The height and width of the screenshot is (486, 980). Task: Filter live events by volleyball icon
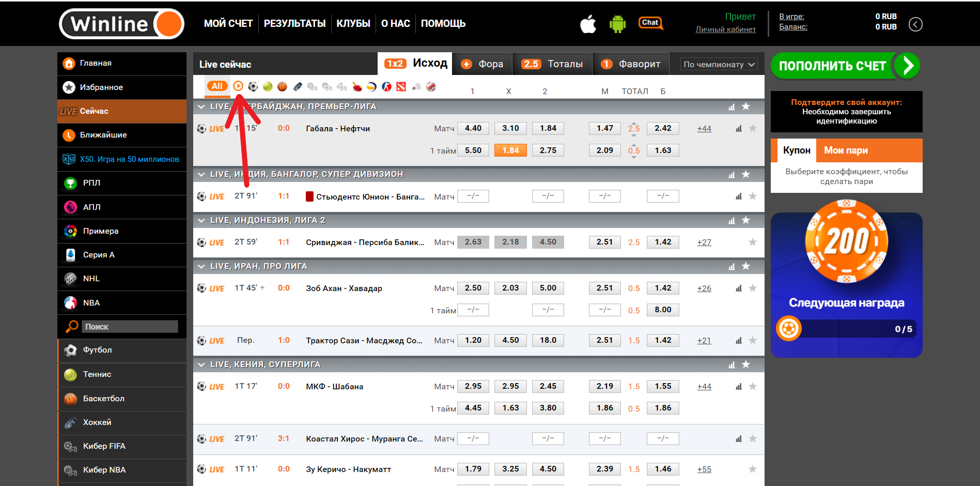[371, 86]
